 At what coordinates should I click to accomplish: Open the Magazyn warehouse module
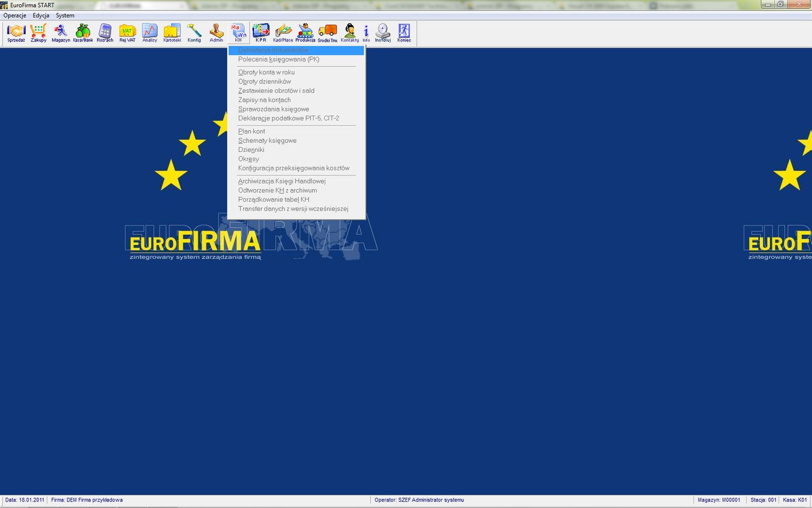click(x=60, y=33)
